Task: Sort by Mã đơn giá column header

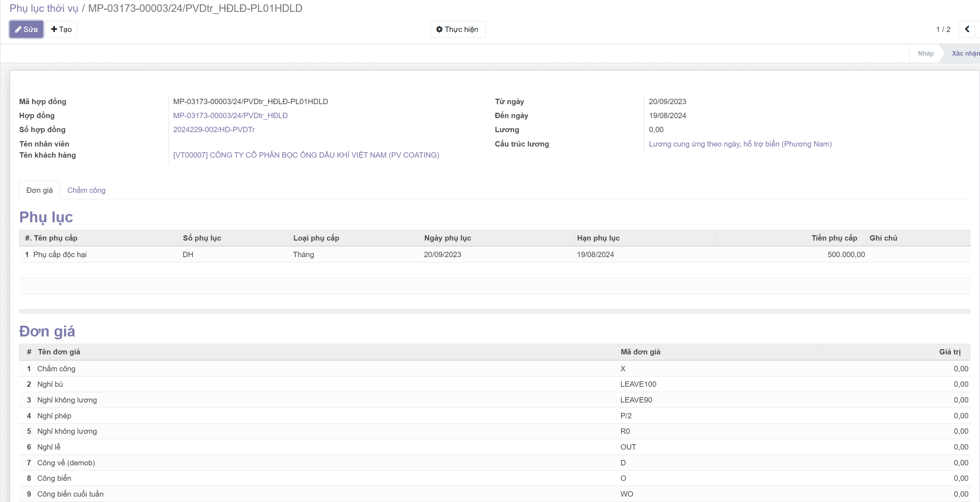Action: click(640, 352)
